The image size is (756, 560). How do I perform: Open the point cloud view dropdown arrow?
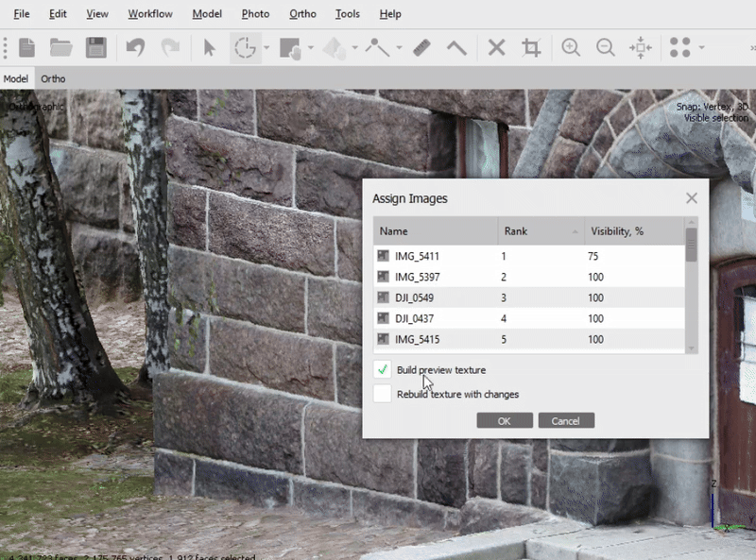point(701,48)
